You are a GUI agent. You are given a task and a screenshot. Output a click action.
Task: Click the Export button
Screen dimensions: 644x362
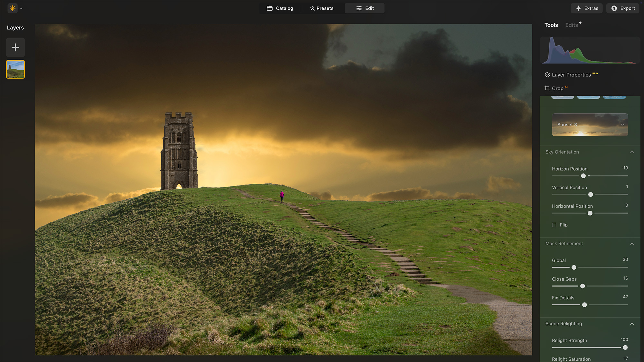[623, 8]
